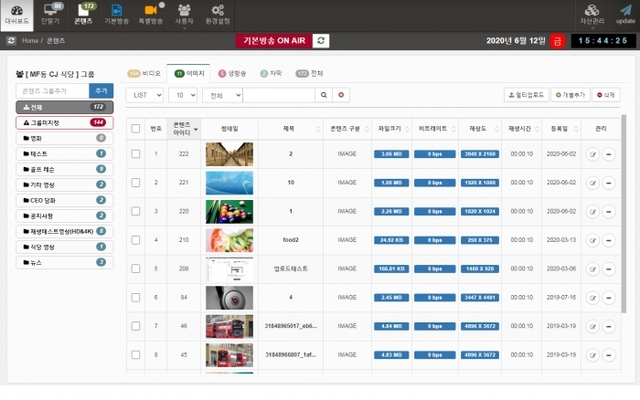This screenshot has height=400, width=640.
Task: Open the 대쉬보드 dashboard icon
Action: [17, 15]
